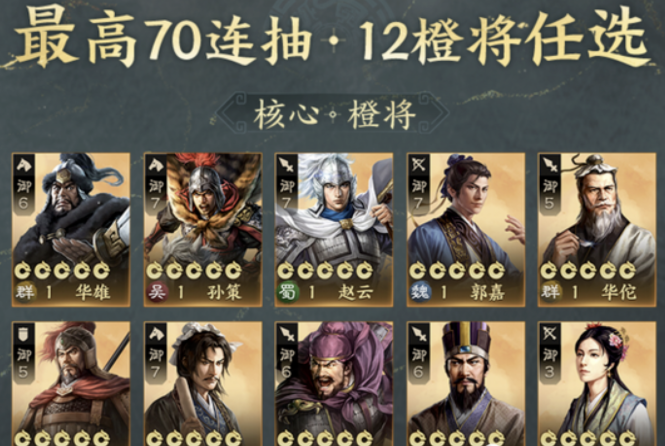Screen dimensions: 665x446
Task: Pick the 郭嘉 general card
Action: 466,229
